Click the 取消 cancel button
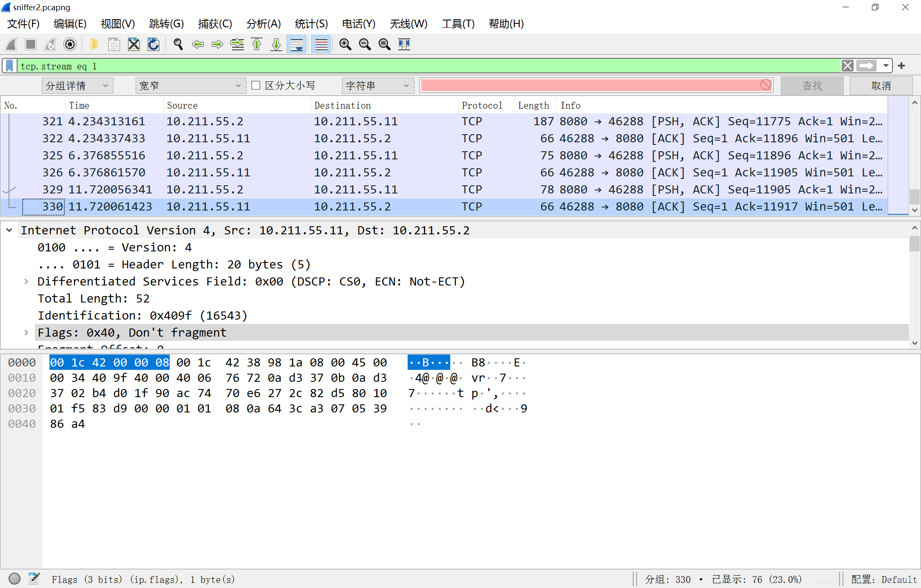The width and height of the screenshot is (921, 588). [x=881, y=86]
